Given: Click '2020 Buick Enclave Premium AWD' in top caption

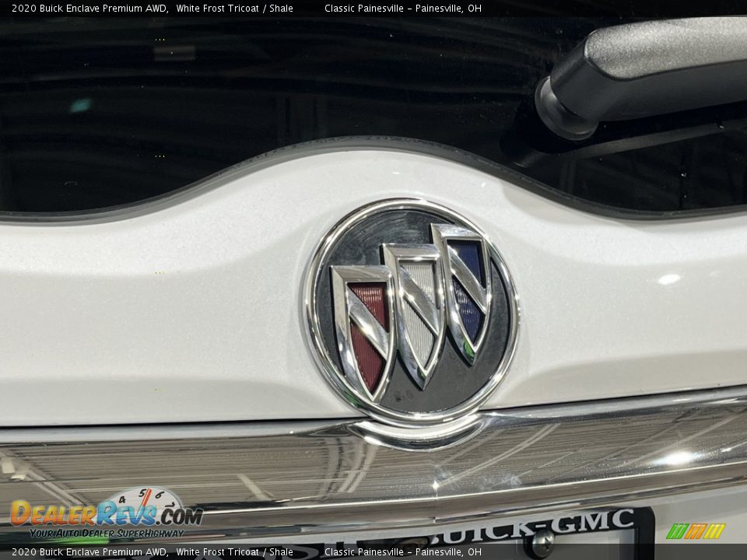Looking at the screenshot, I should 90,8.
